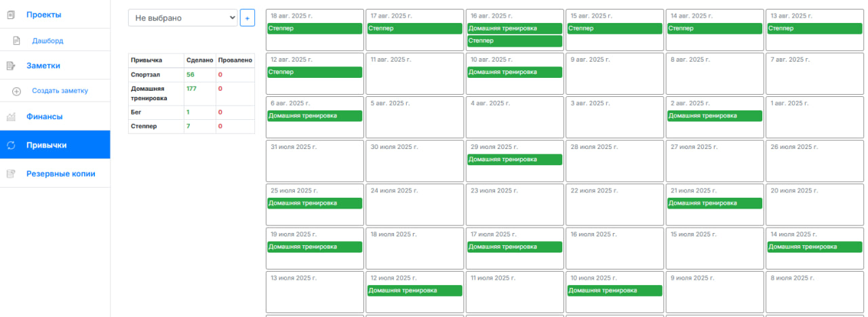Click the 27 июля 2025 day cell
Viewport: 868px width, 317px height.
click(715, 161)
